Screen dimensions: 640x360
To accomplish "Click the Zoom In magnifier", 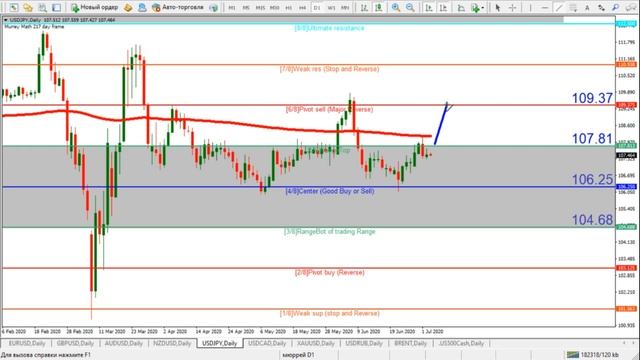I will pyautogui.click(x=396, y=7).
